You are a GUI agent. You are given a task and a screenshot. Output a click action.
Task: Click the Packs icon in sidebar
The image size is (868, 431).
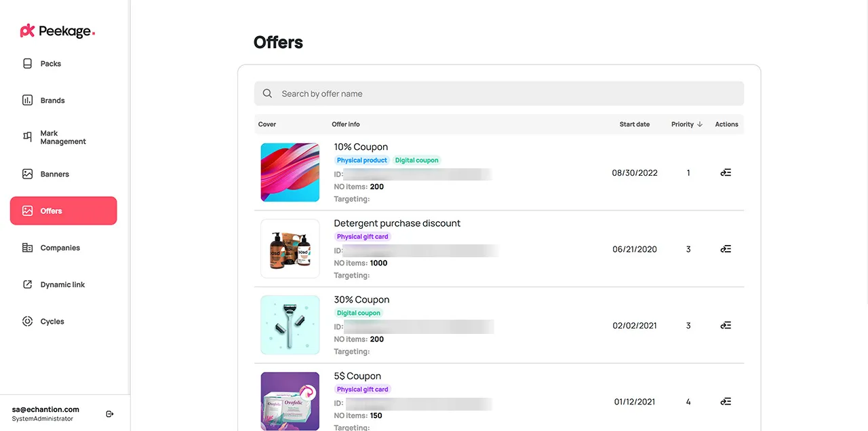(x=28, y=64)
